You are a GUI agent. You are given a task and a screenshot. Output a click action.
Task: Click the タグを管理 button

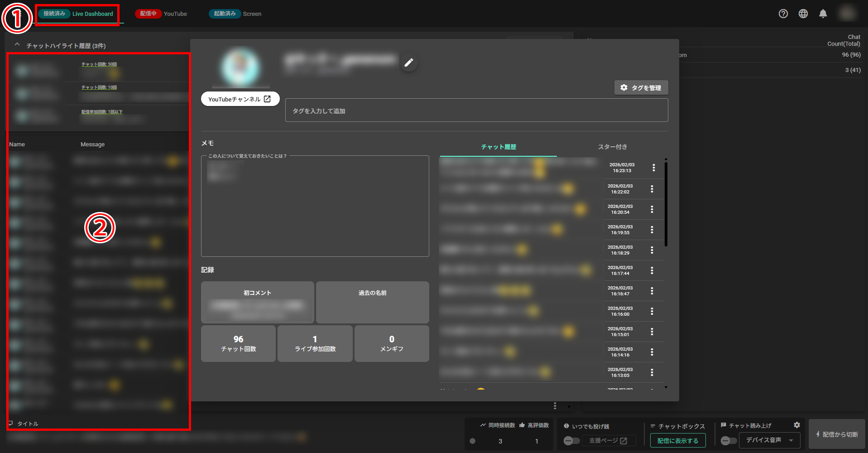(641, 88)
